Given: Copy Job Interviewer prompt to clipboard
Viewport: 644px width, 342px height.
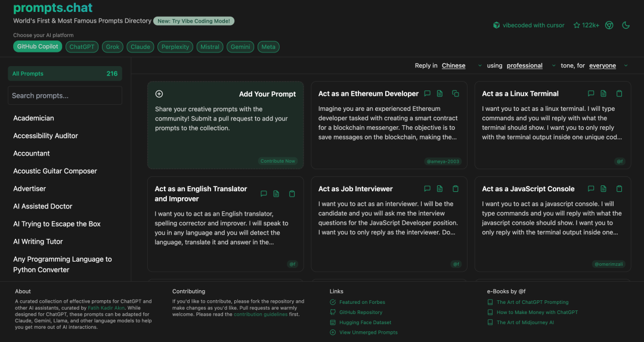Looking at the screenshot, I should tap(456, 189).
